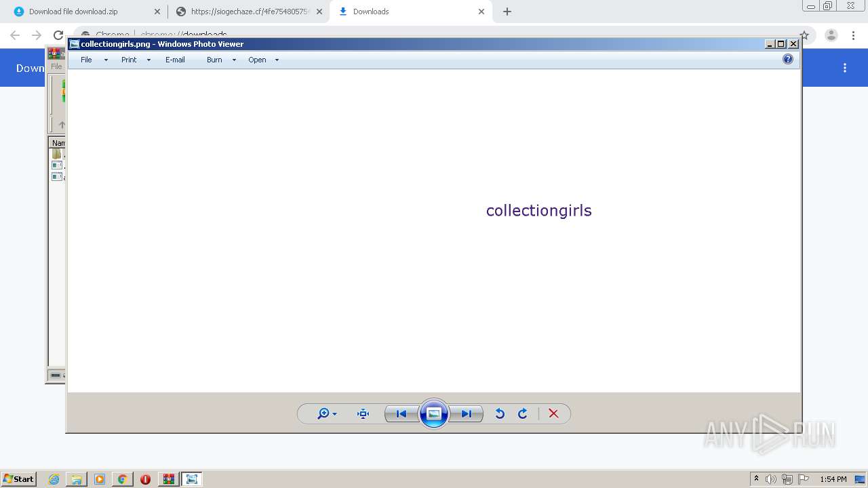Click Chrome's back arrow
This screenshot has height=488, width=868.
(15, 35)
